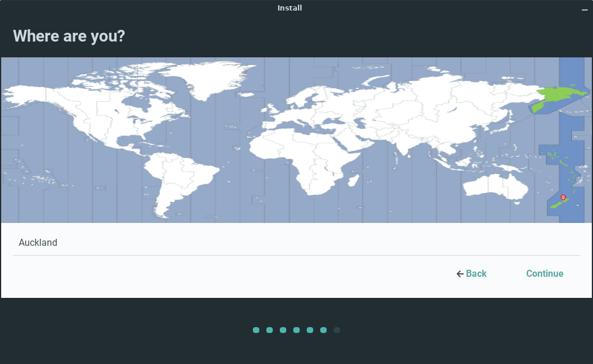Viewport: 593px width, 364px height.
Task: Click the fourth progress dot indicator
Action: [x=296, y=330]
